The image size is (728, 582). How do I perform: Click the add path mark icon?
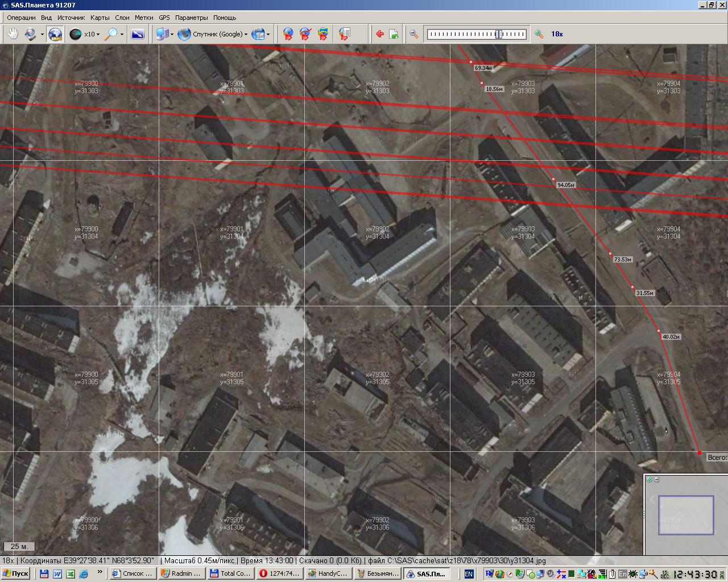[305, 34]
